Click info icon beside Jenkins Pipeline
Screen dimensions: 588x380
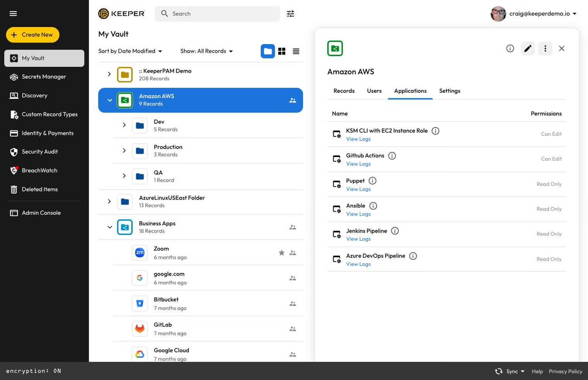pyautogui.click(x=395, y=231)
